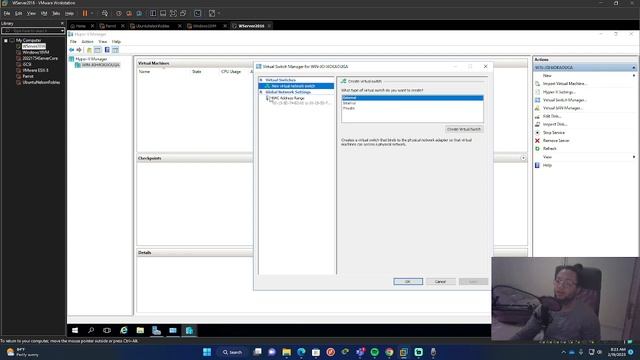Click the Hyper-V toolbar help icon

107,50
